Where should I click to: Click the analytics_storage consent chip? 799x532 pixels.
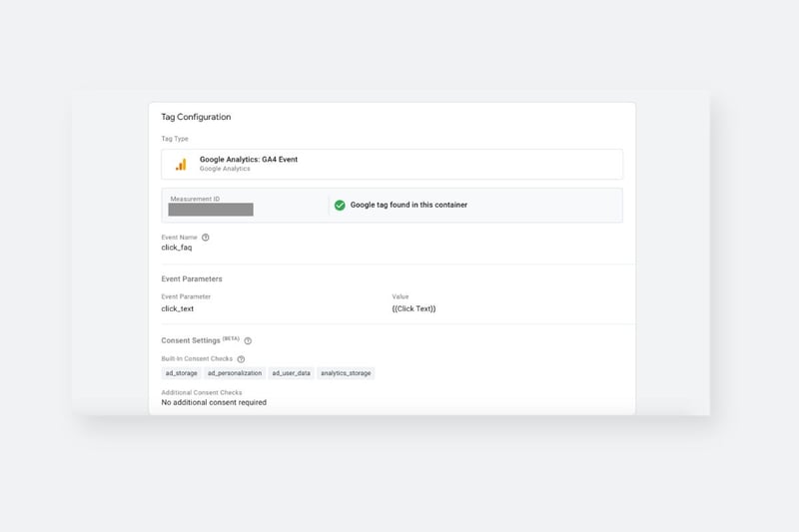[346, 373]
